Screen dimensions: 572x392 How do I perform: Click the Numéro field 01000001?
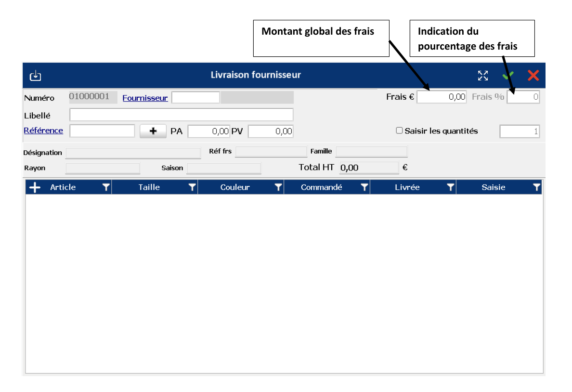[x=93, y=97]
